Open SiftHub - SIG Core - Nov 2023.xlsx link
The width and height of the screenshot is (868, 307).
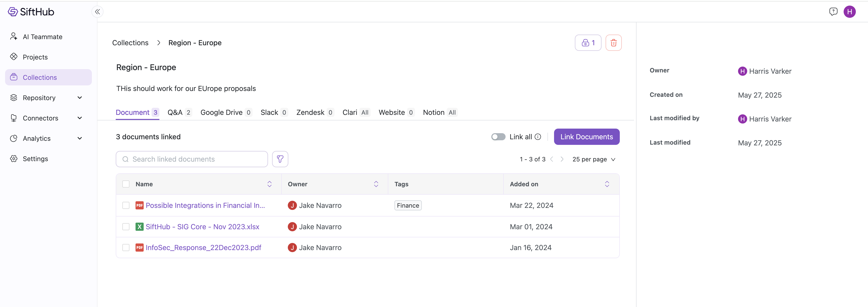202,227
